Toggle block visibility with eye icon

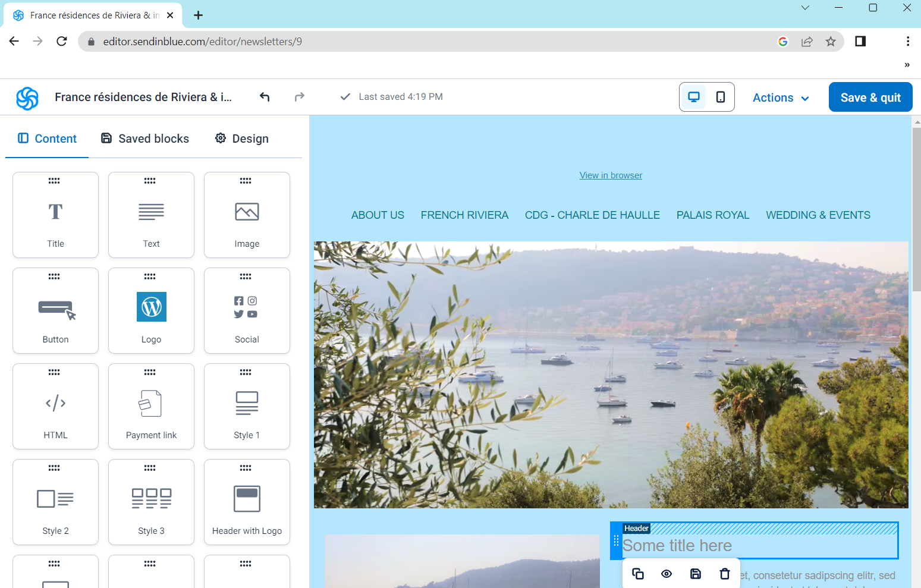667,574
